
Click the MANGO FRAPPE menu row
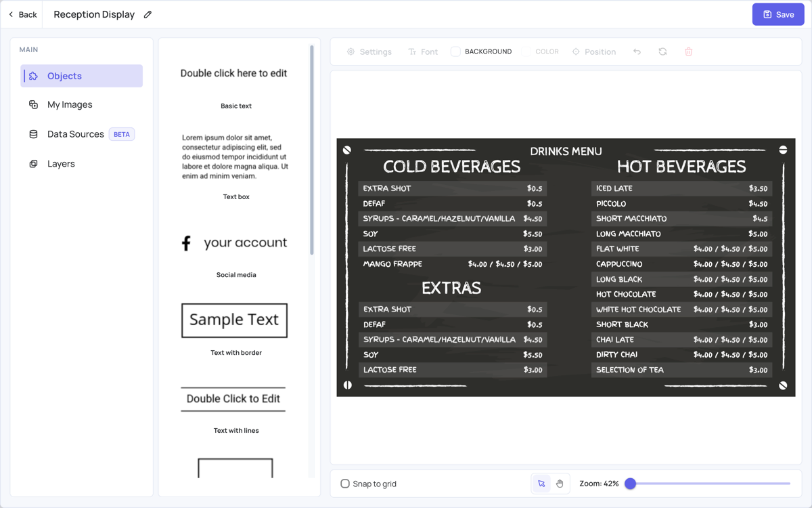pos(452,264)
